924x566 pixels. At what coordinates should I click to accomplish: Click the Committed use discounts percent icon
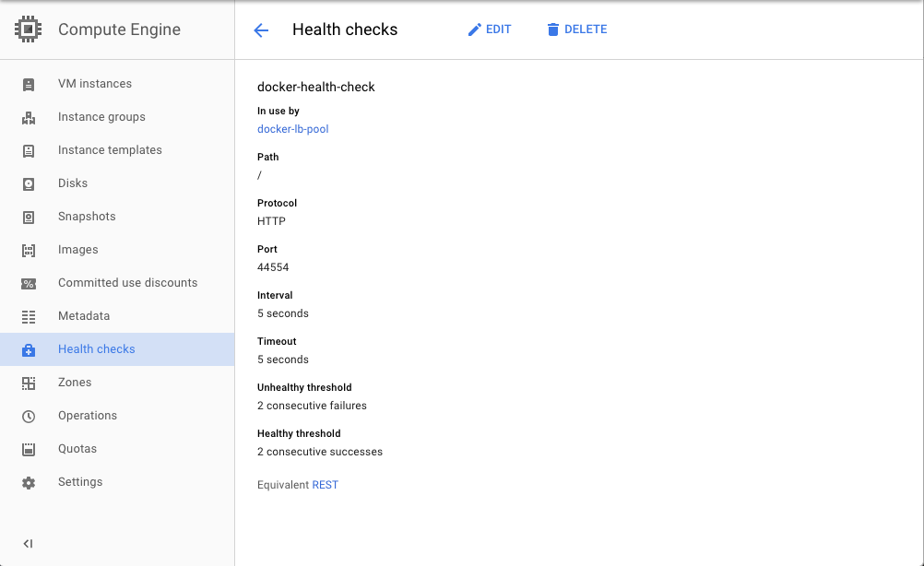[x=29, y=284]
